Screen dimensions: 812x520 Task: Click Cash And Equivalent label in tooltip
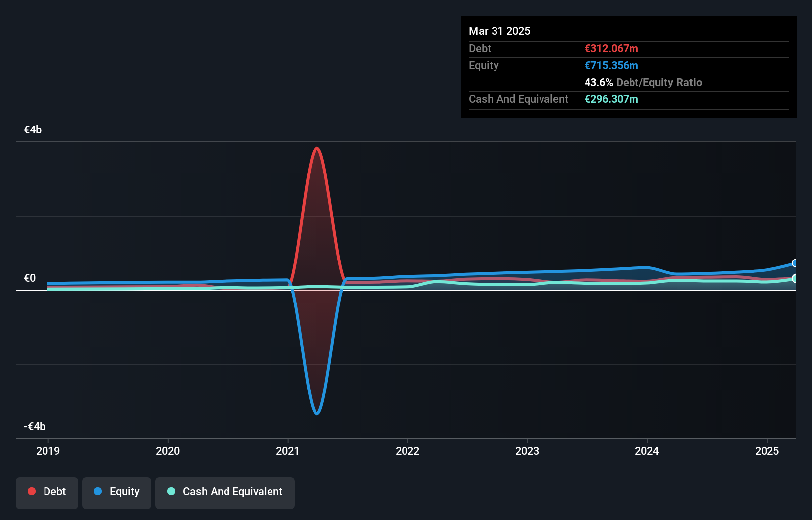click(x=518, y=99)
